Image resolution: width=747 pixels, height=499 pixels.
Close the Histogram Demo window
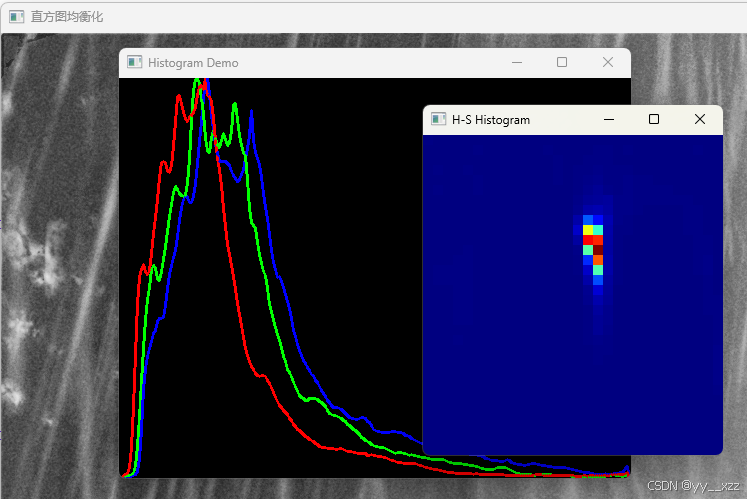(608, 62)
